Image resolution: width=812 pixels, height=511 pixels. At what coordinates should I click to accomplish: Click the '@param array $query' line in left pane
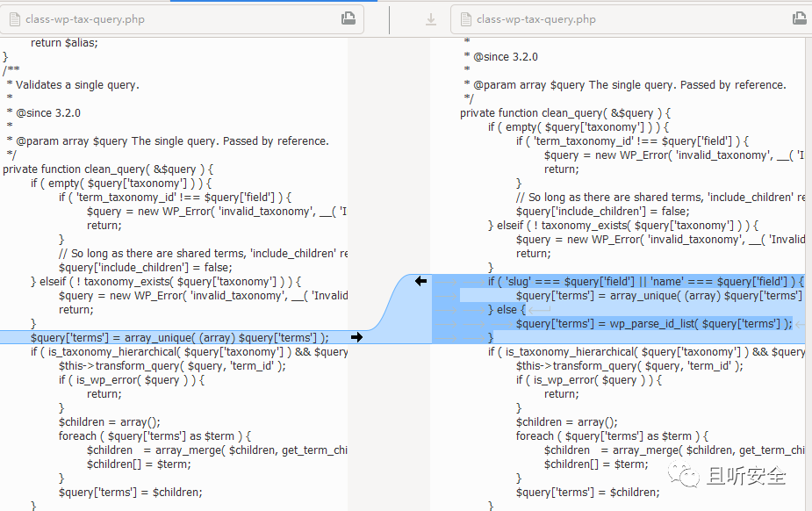tap(168, 140)
